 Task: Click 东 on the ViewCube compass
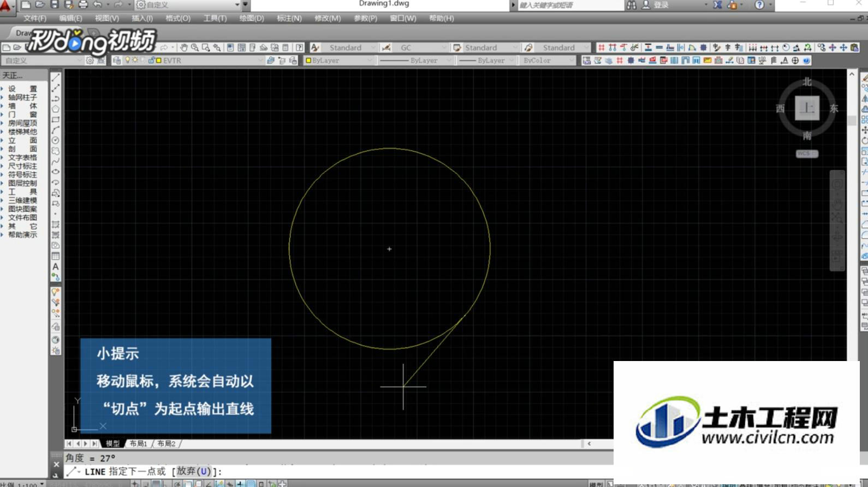[x=834, y=109]
